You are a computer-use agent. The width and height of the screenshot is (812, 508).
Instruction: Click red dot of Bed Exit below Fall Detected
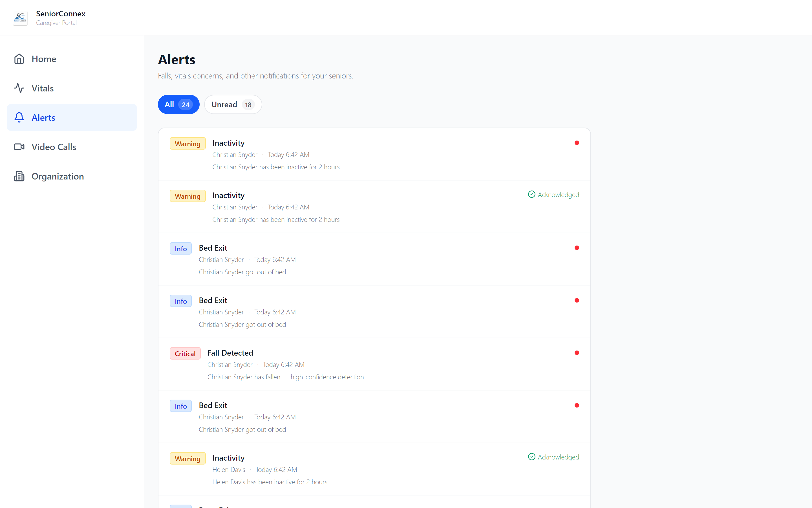point(577,405)
